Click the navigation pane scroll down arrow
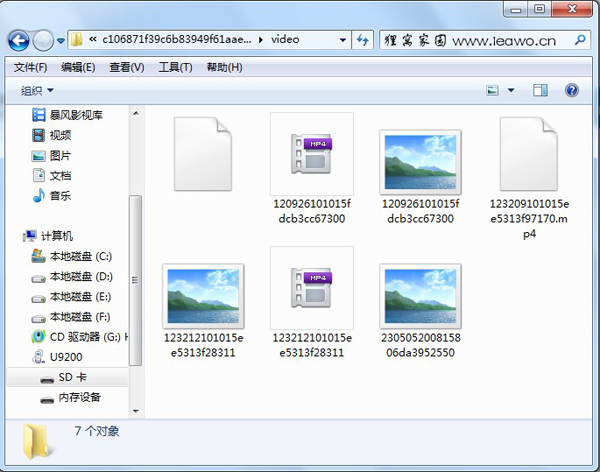 (135, 411)
